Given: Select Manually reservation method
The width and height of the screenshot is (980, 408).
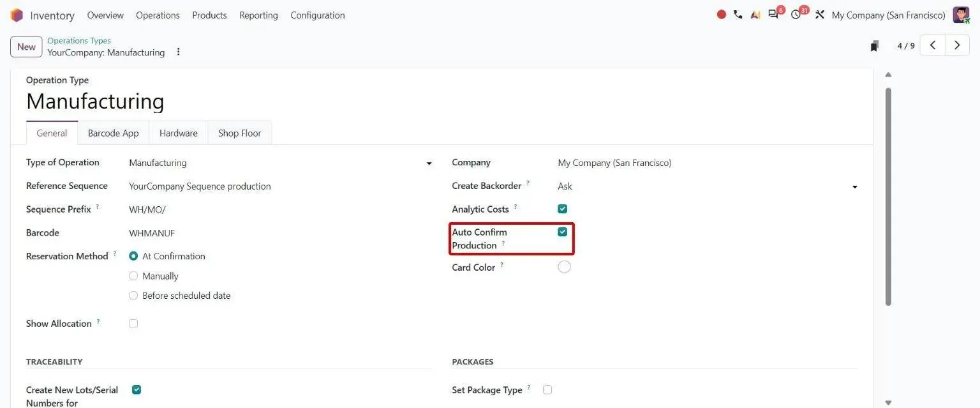Looking at the screenshot, I should tap(133, 276).
